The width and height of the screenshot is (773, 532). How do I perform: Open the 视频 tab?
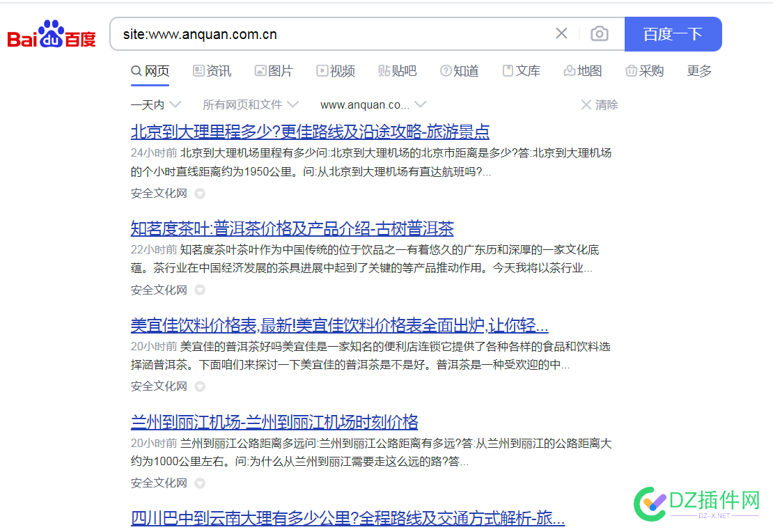336,71
